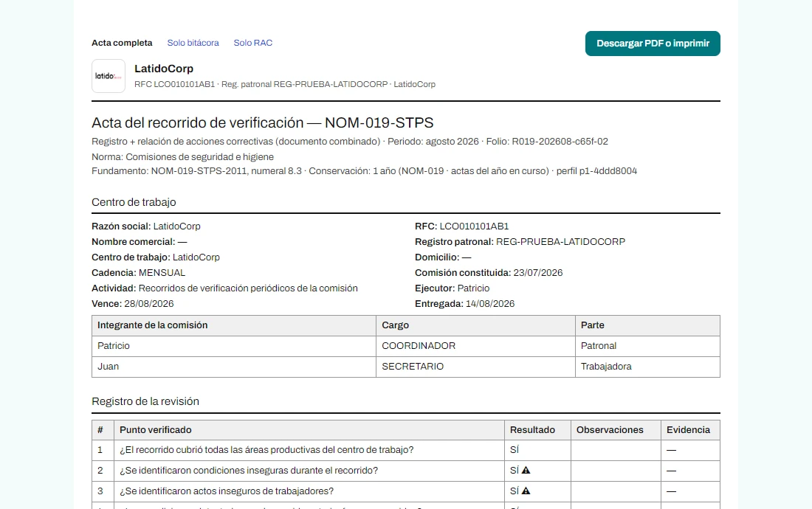812x509 pixels.
Task: Click the Centro de trabajo section heading
Action: tap(134, 202)
